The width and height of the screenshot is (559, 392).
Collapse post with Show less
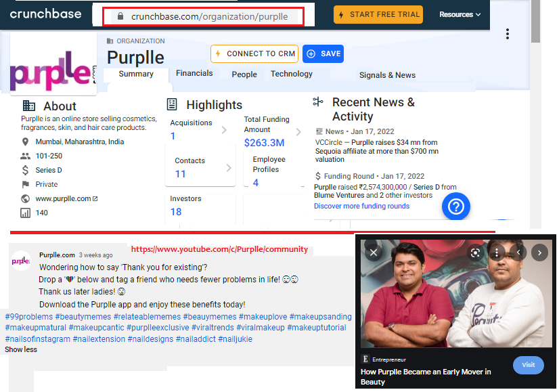(21, 349)
